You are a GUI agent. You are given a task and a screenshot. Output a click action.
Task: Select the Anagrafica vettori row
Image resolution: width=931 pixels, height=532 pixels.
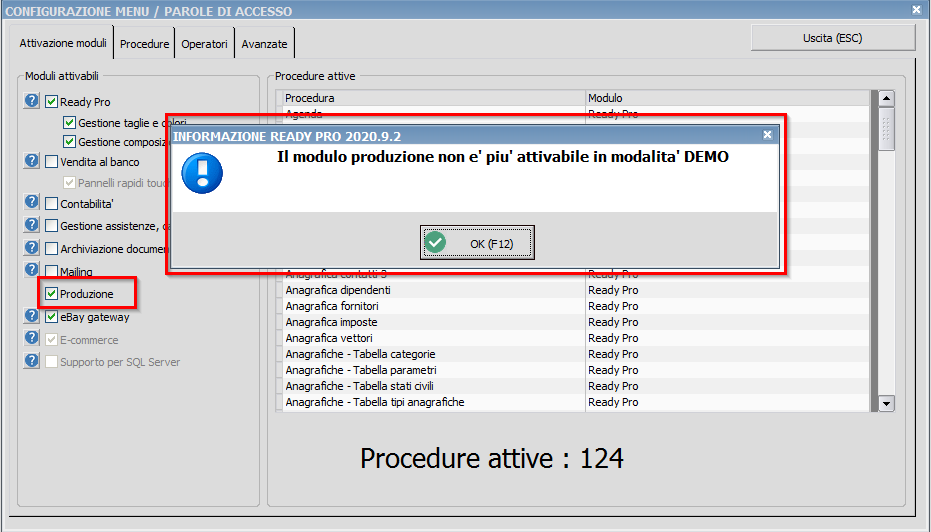[x=576, y=338]
